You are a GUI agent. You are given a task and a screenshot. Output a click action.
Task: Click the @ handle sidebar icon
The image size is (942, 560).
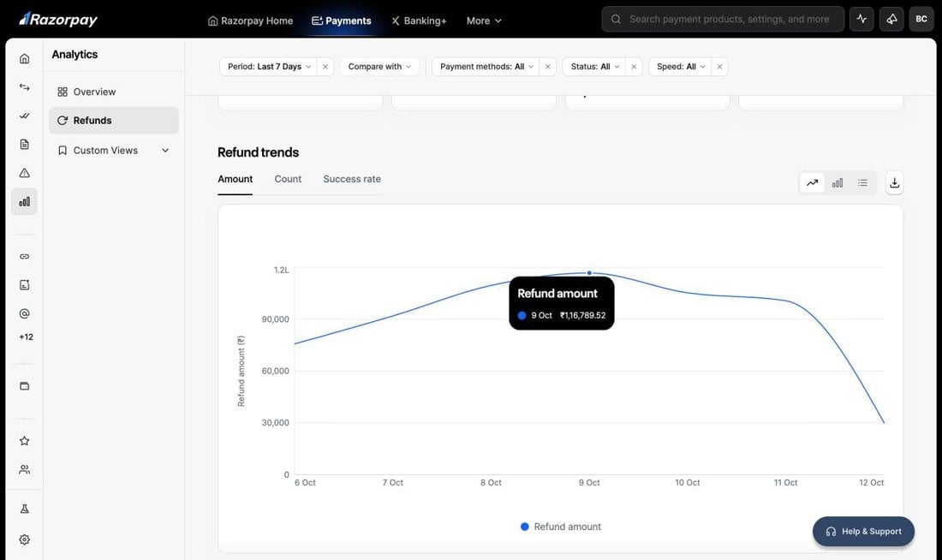pos(24,313)
